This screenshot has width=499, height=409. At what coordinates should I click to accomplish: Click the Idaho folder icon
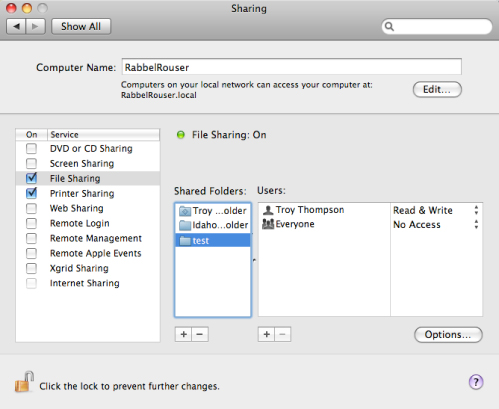pos(185,225)
